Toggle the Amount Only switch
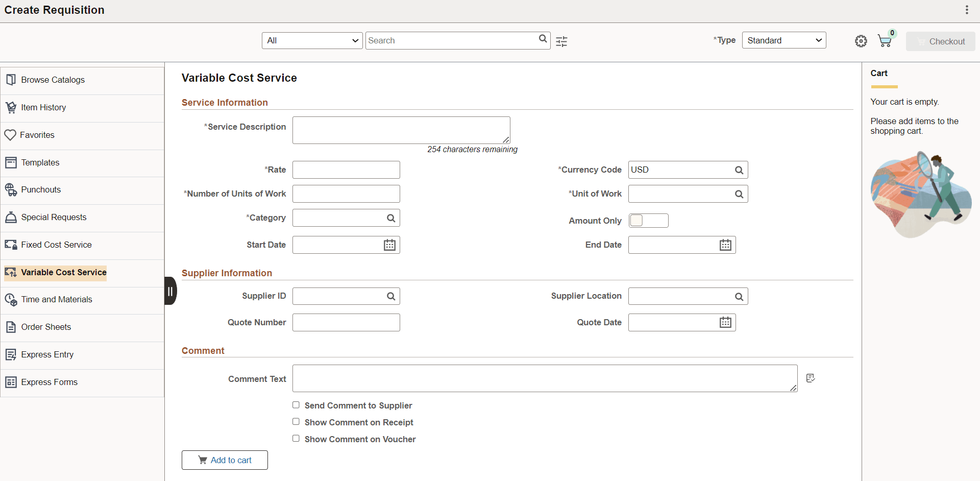Image resolution: width=980 pixels, height=481 pixels. 648,220
